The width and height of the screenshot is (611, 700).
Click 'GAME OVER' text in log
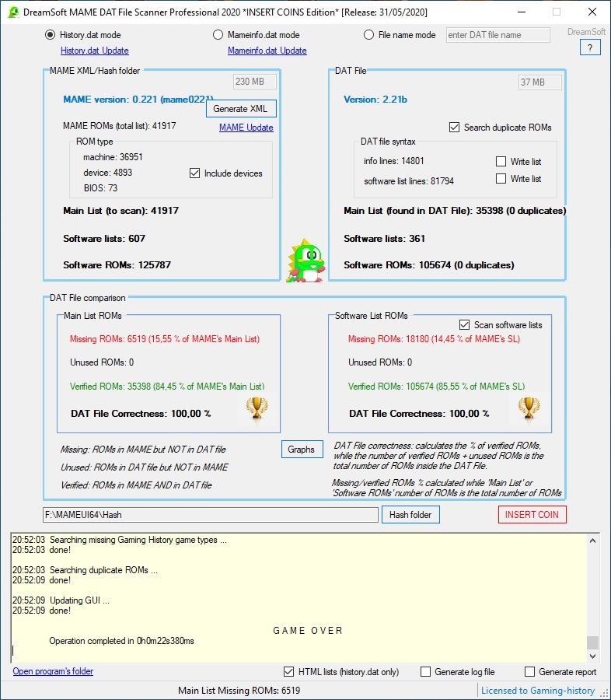(308, 630)
